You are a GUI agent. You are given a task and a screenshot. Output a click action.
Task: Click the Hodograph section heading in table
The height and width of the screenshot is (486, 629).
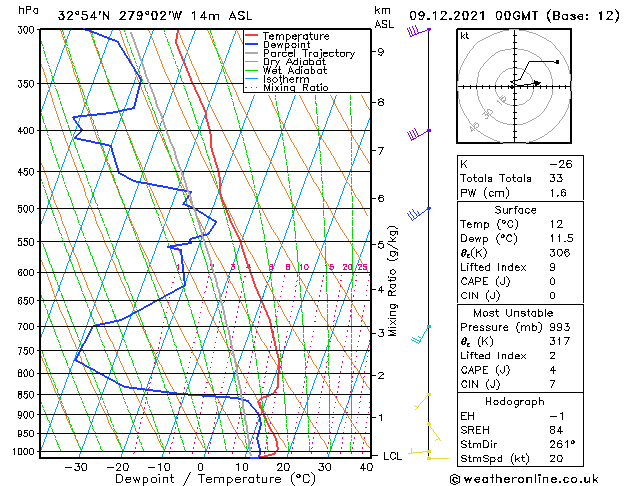[515, 401]
